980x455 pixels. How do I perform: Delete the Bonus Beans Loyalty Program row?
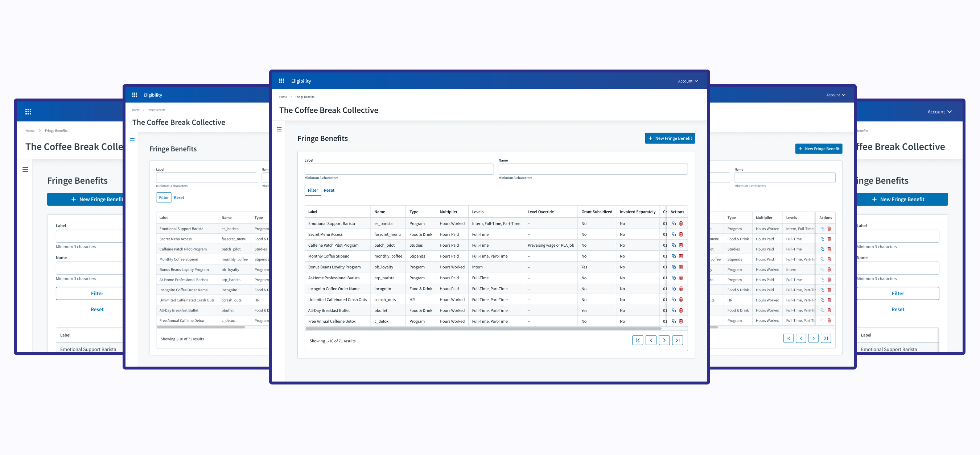[x=681, y=267]
